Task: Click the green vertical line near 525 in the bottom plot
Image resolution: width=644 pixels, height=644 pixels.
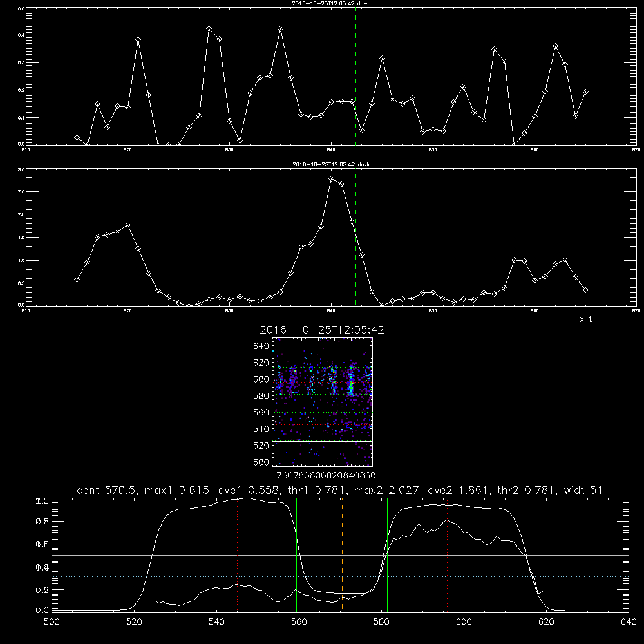Action: [x=156, y=554]
